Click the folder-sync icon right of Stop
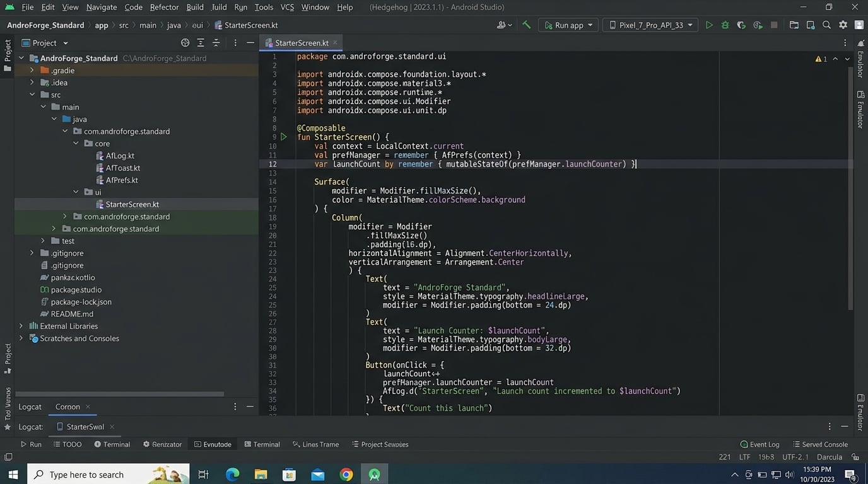The height and width of the screenshot is (484, 868). click(x=794, y=25)
